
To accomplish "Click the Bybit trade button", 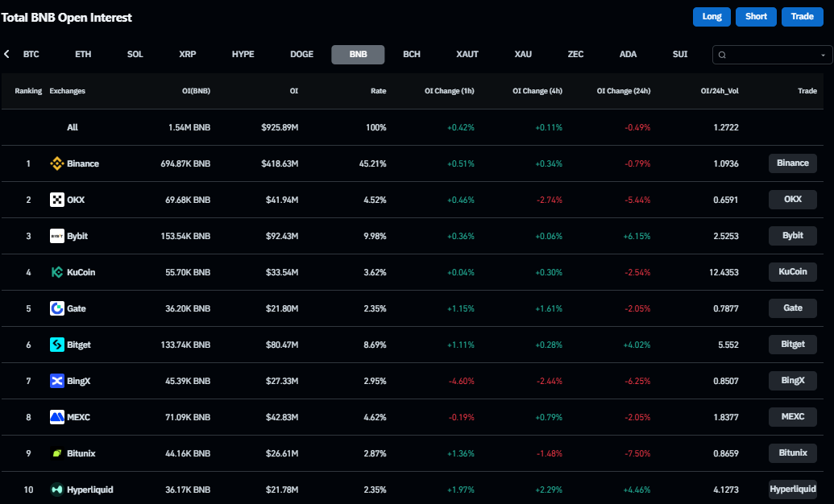I will [792, 236].
